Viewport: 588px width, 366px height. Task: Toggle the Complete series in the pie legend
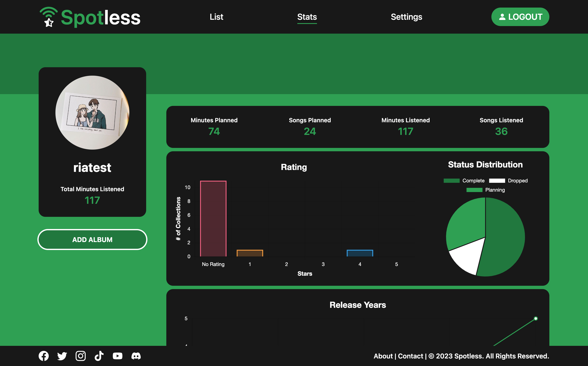point(464,180)
